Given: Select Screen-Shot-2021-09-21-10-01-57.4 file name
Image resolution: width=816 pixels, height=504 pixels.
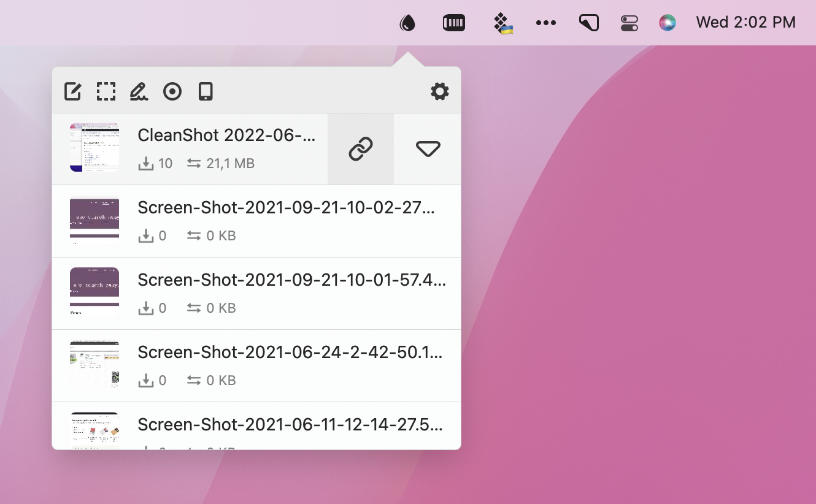Looking at the screenshot, I should pyautogui.click(x=291, y=280).
